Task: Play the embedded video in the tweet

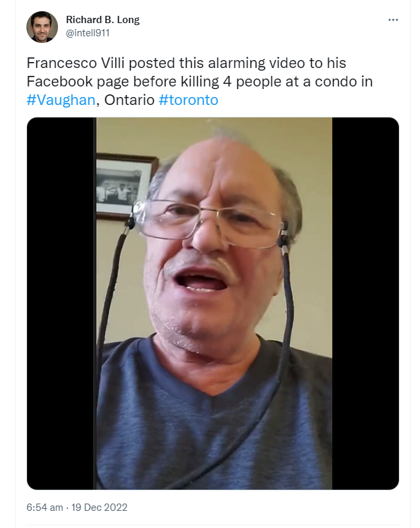Action: (x=213, y=304)
